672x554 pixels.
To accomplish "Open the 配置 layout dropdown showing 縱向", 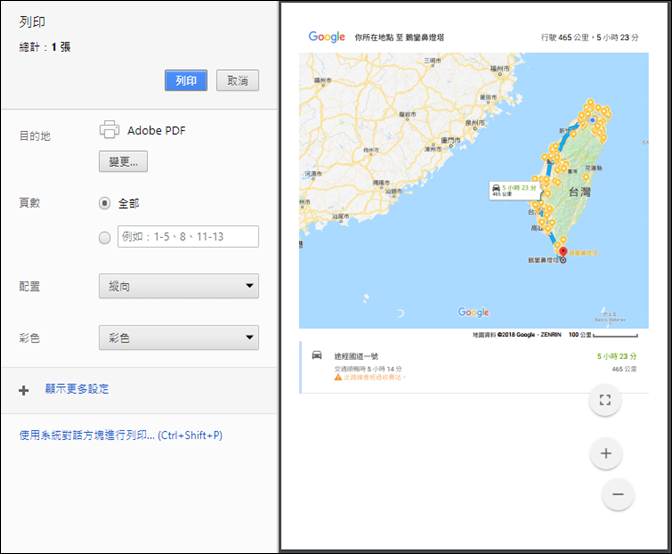I will 179,286.
